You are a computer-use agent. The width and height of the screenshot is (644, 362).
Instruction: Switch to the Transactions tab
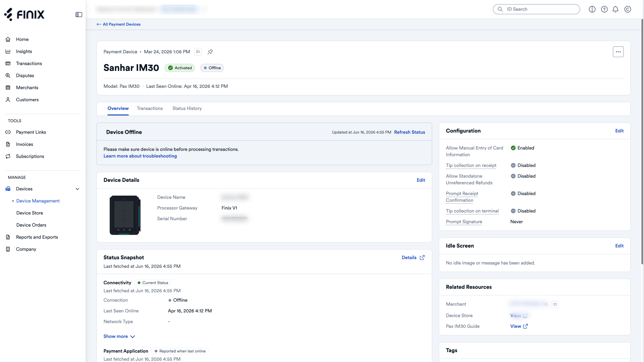(150, 108)
